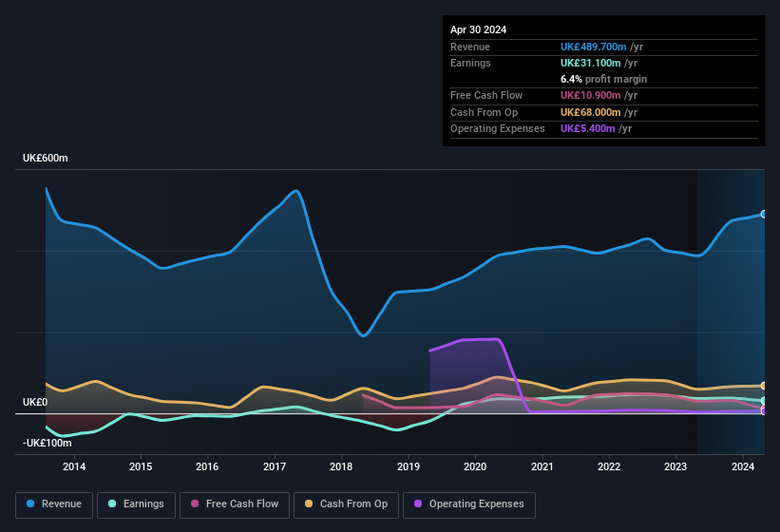Image resolution: width=780 pixels, height=532 pixels.
Task: Select the 2014 x-axis year label
Action: (74, 466)
